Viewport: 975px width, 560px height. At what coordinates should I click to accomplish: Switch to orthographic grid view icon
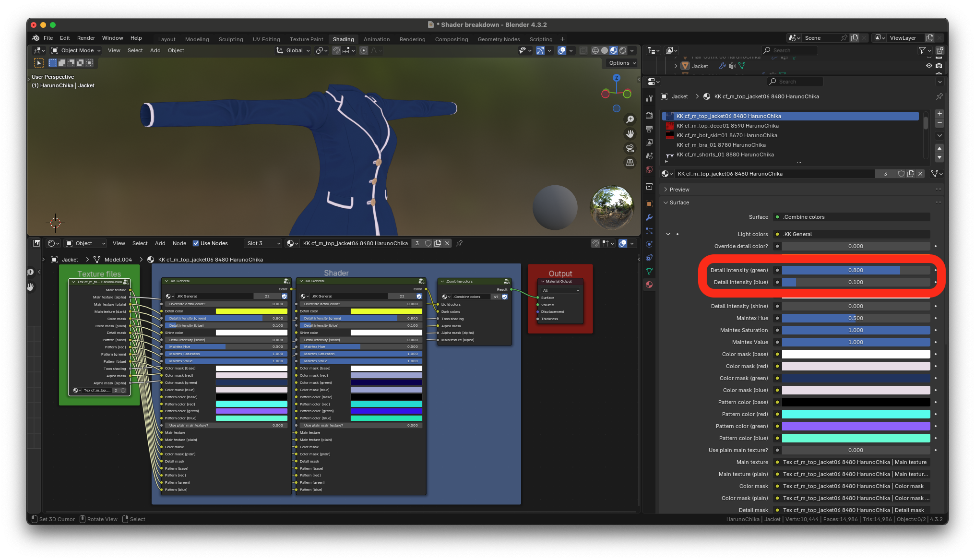point(630,163)
